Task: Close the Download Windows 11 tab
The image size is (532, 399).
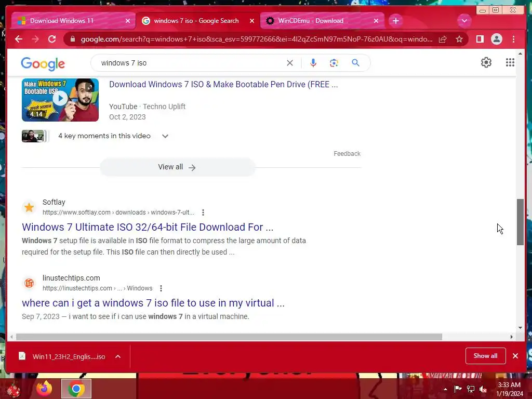Action: pyautogui.click(x=128, y=21)
